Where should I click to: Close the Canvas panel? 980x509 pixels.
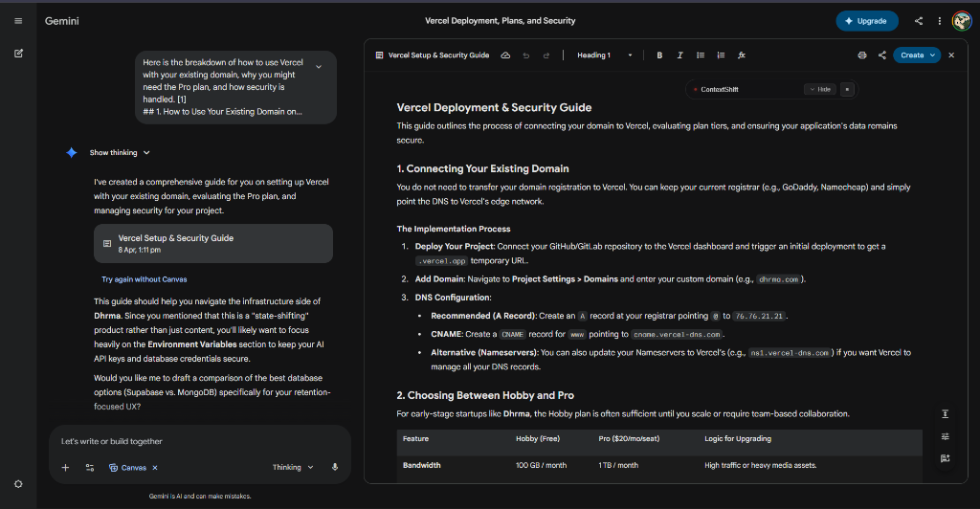coord(951,55)
